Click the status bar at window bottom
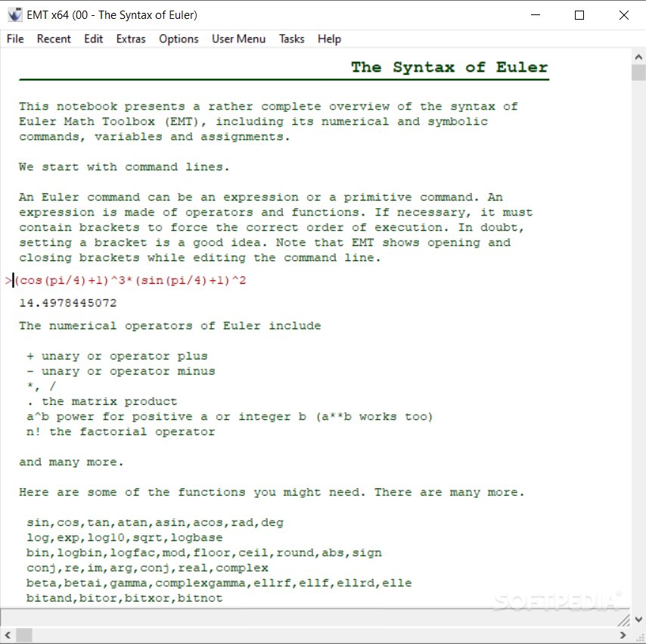646x644 pixels. [315, 618]
